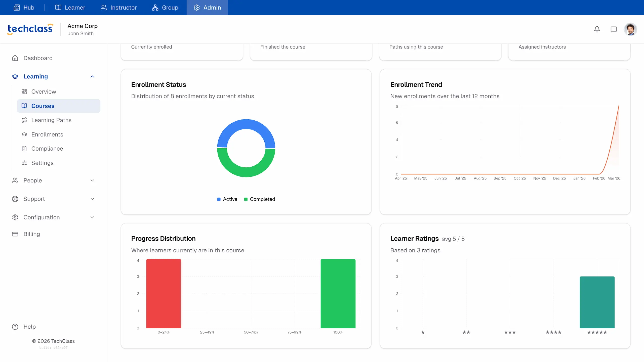This screenshot has height=362, width=644.
Task: Click the Help question mark icon
Action: (15, 327)
